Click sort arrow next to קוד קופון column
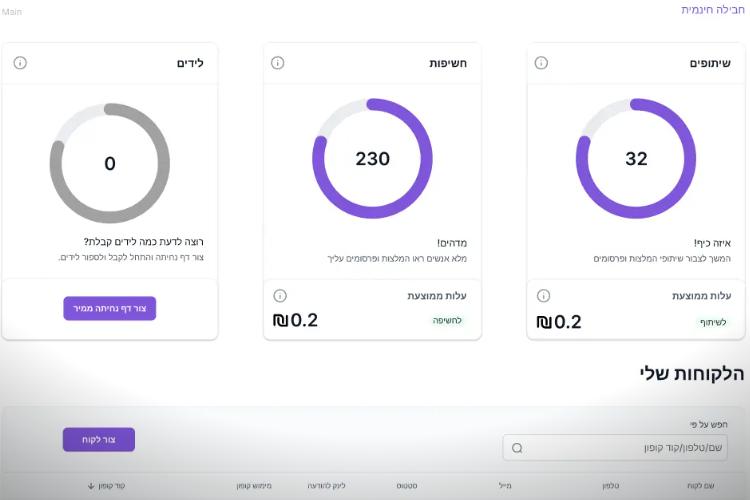This screenshot has height=500, width=750. click(x=91, y=486)
